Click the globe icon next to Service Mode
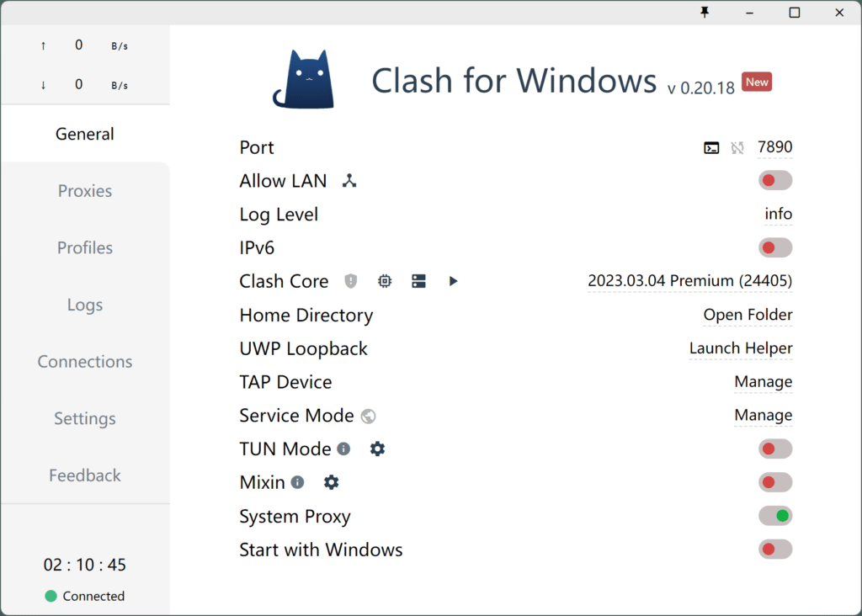This screenshot has height=616, width=862. click(x=368, y=416)
